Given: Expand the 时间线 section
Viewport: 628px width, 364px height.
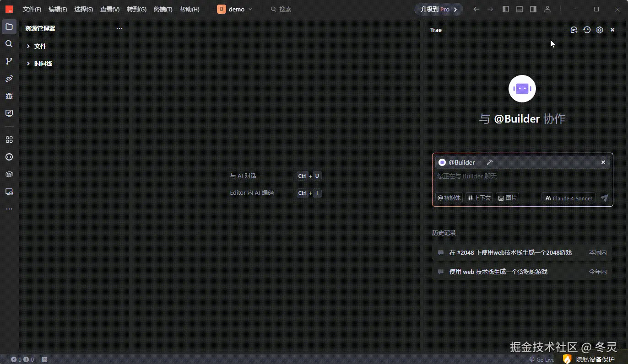Looking at the screenshot, I should tap(74, 64).
